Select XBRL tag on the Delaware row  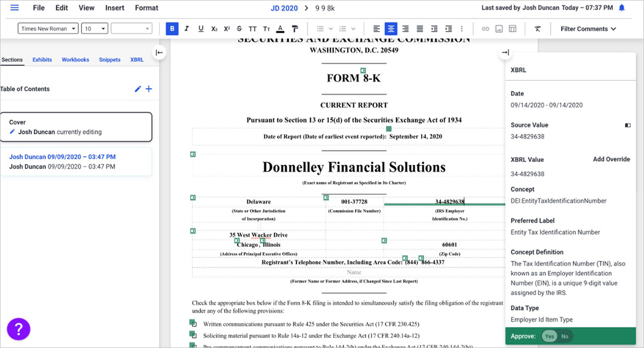click(193, 198)
